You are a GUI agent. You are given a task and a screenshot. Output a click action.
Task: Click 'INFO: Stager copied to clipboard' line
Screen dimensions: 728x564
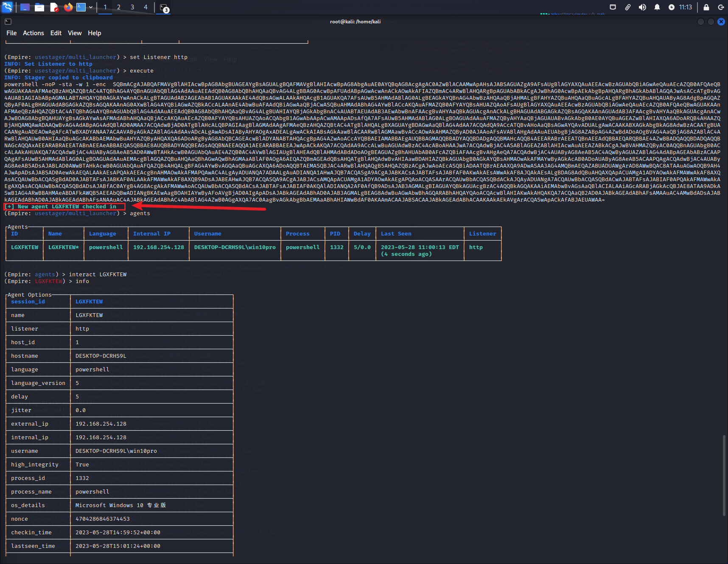[59, 78]
